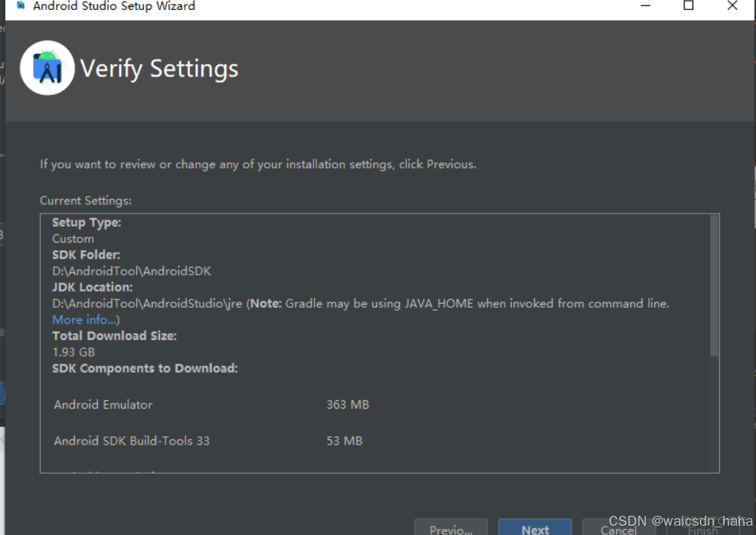This screenshot has width=756, height=535.
Task: Click the Next button
Action: click(x=535, y=528)
